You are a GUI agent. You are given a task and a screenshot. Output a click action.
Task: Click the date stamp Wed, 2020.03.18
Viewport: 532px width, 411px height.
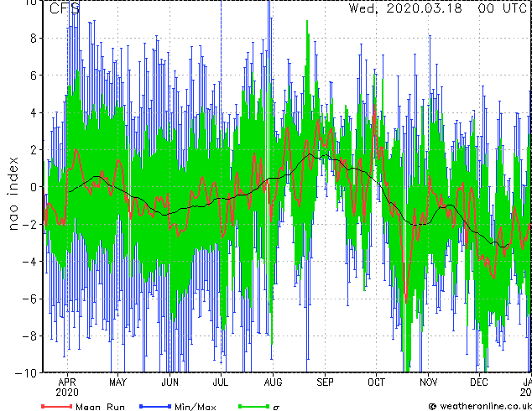[405, 8]
